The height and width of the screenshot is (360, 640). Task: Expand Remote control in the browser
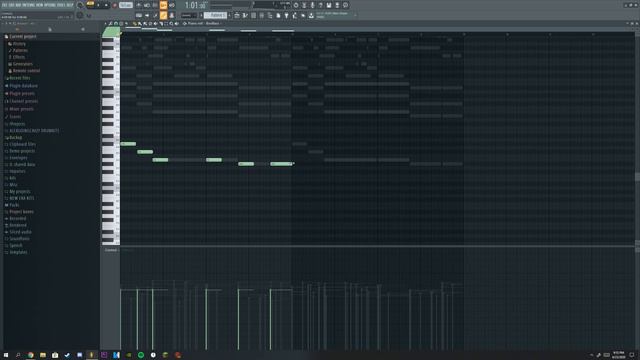26,71
